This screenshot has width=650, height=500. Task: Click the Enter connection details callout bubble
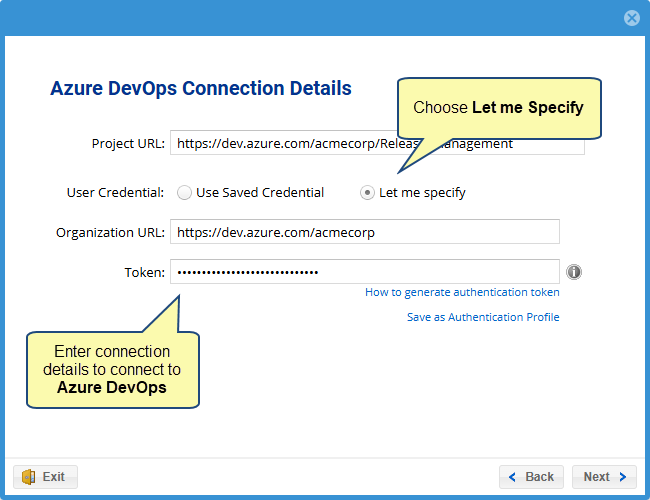click(x=112, y=370)
